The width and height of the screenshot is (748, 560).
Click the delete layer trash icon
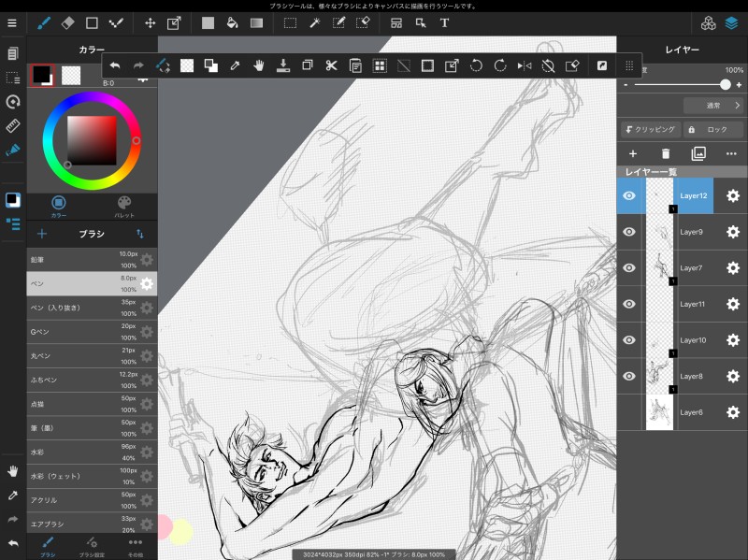pyautogui.click(x=666, y=153)
